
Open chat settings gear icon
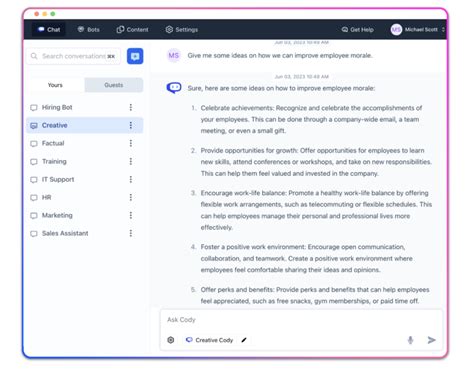[171, 340]
